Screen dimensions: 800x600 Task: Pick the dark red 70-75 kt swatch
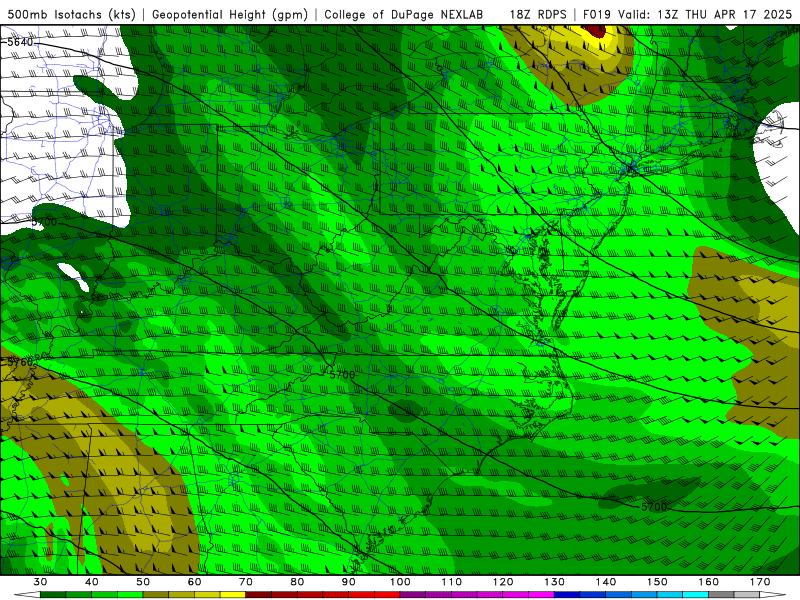click(x=259, y=595)
